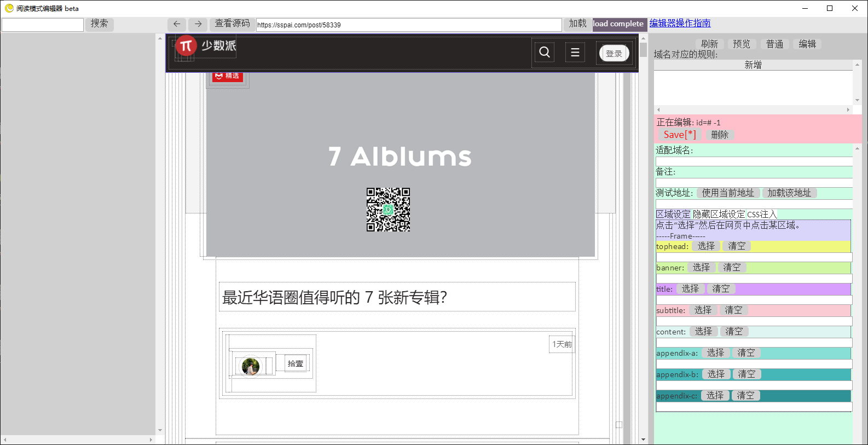Image resolution: width=868 pixels, height=445 pixels.
Task: Click the 精选 red badge
Action: coord(228,76)
